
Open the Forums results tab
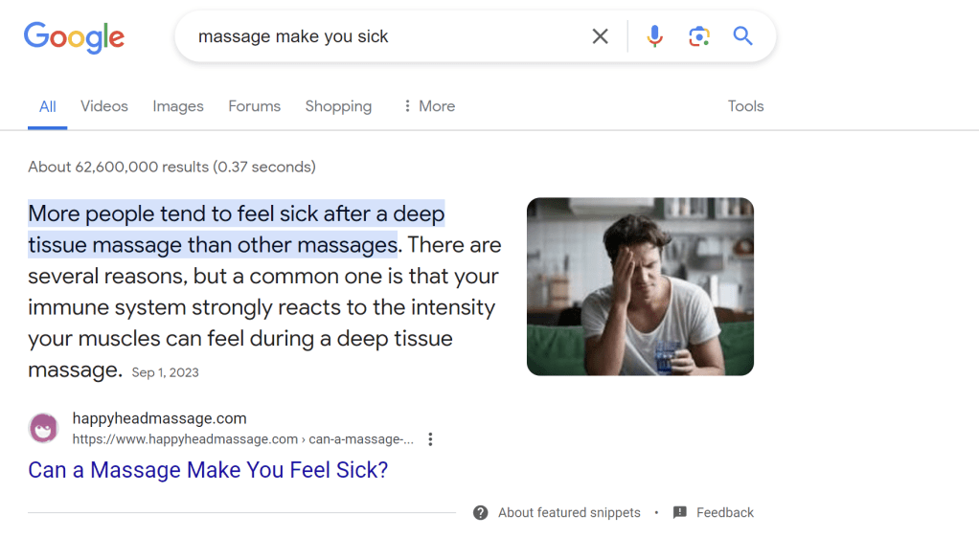pos(254,106)
